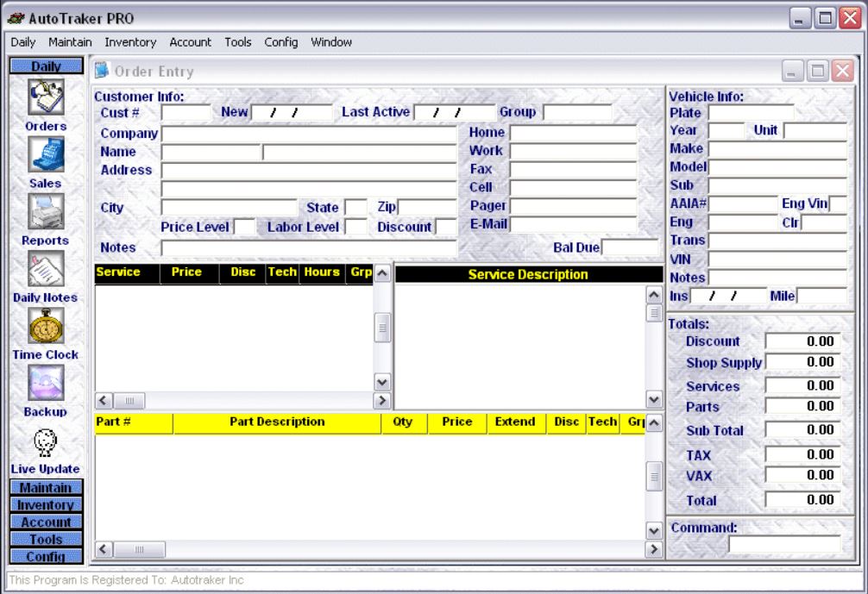Switch to the Inventory sidebar section

coord(45,504)
